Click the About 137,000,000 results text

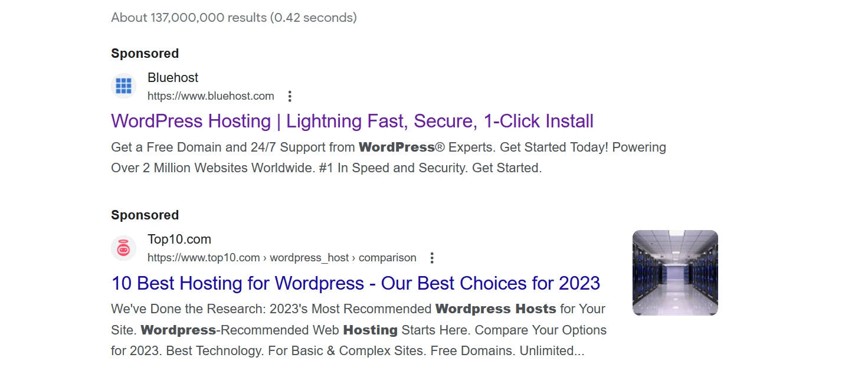[x=234, y=18]
